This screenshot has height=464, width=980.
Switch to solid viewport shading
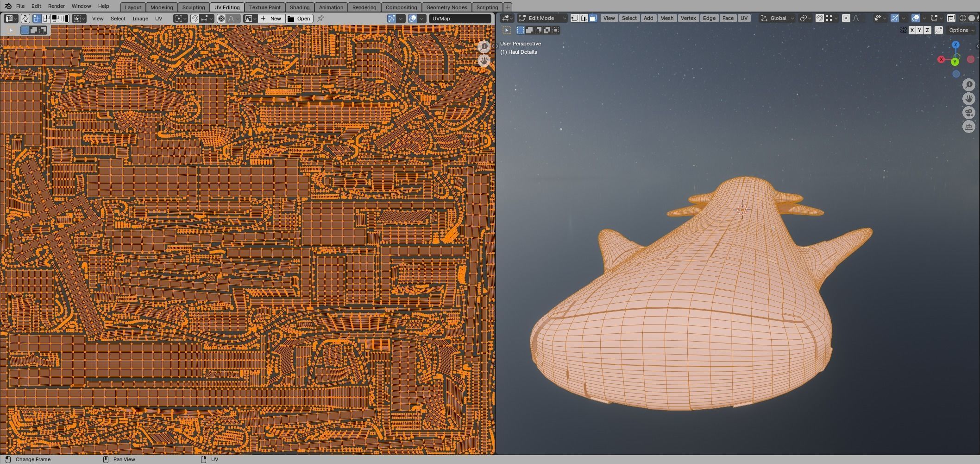972,18
